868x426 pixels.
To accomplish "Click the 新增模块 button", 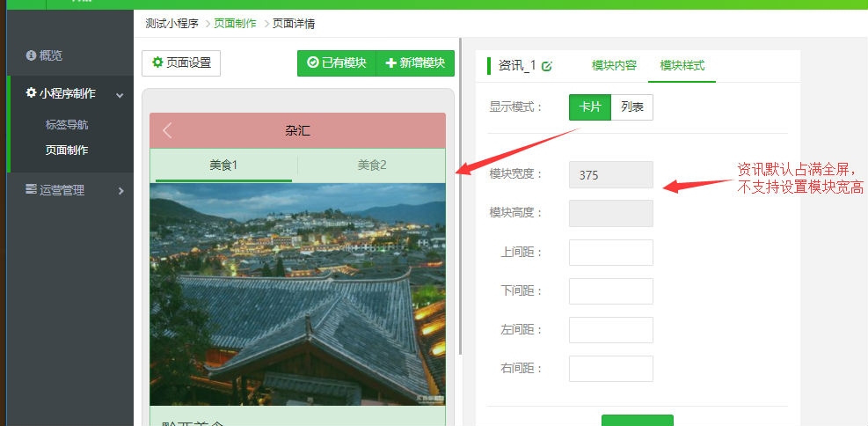I will click(415, 63).
